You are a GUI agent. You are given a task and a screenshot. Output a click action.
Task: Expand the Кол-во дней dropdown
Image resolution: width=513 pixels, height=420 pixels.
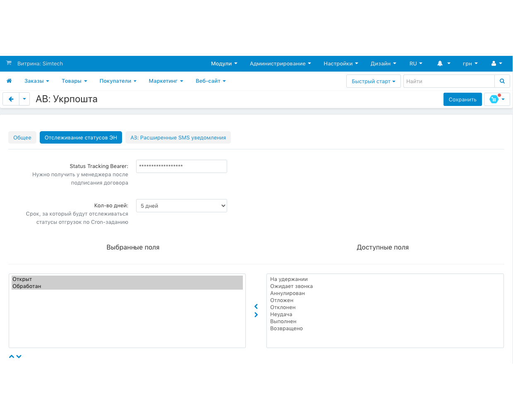coord(181,206)
